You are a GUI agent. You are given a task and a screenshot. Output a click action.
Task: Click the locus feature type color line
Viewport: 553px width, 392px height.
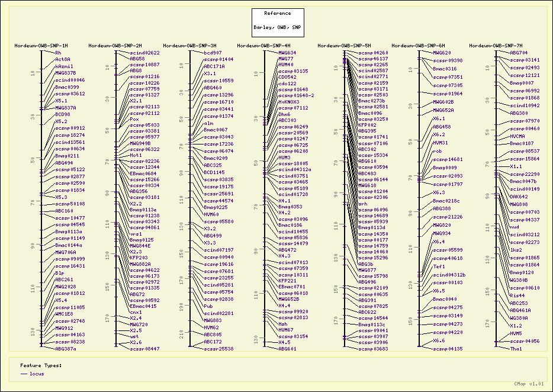pos(24,374)
